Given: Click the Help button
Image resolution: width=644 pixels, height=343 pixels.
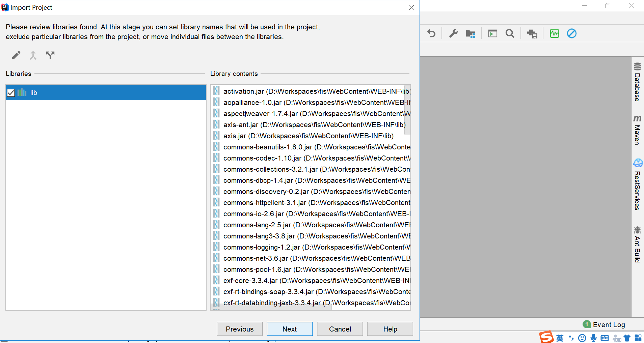Looking at the screenshot, I should [x=390, y=329].
